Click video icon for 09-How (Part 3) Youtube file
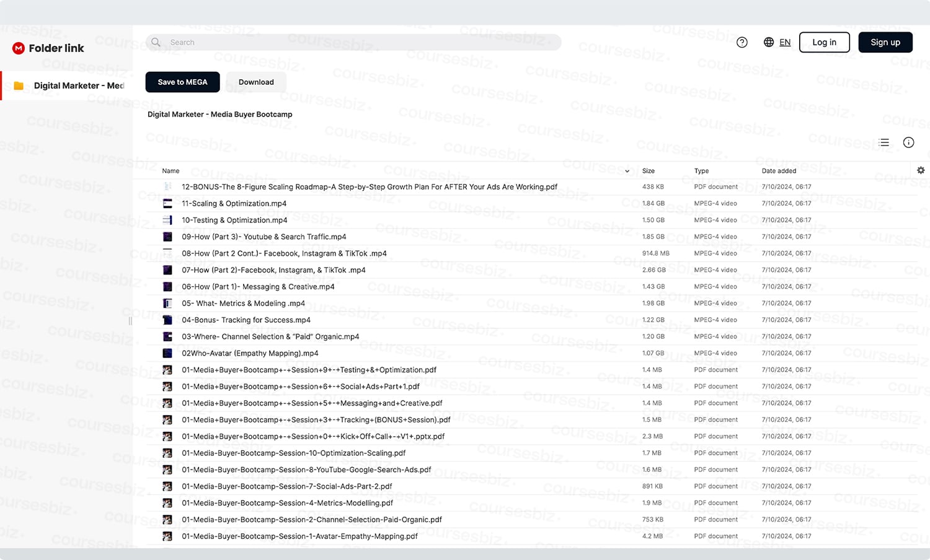The height and width of the screenshot is (560, 930). click(x=167, y=237)
